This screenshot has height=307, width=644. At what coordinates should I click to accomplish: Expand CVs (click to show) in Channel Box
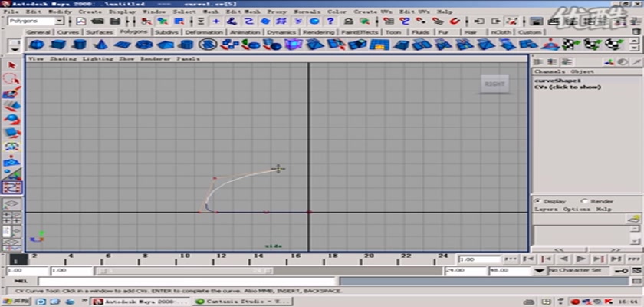tap(567, 87)
